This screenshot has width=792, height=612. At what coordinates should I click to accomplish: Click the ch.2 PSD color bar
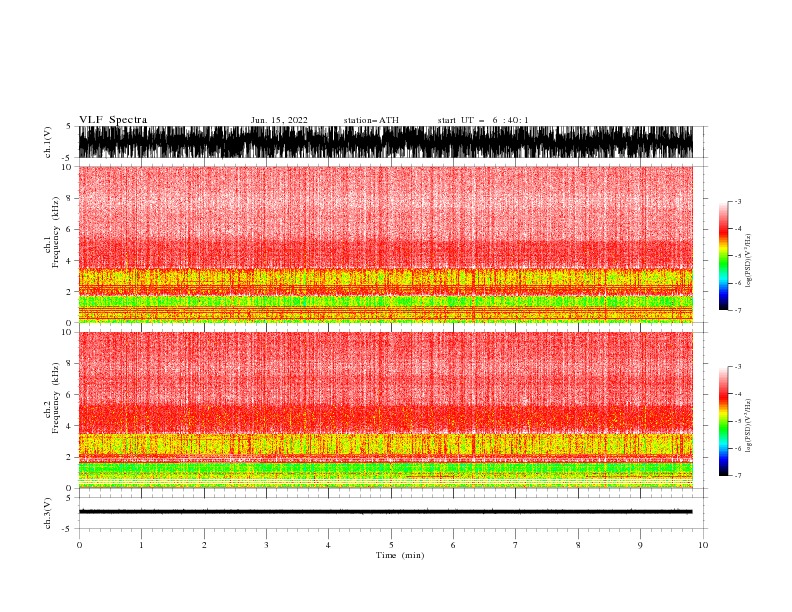tap(723, 421)
